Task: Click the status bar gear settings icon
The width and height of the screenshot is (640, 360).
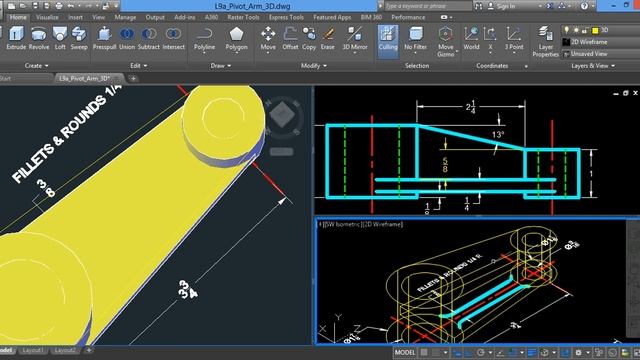Action: (x=578, y=353)
